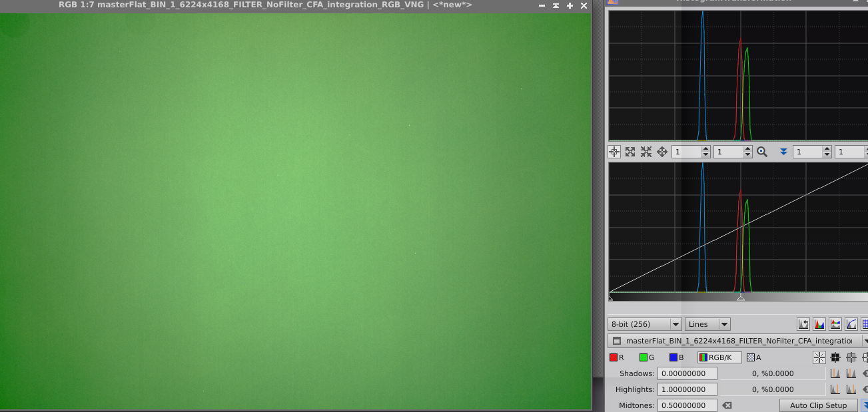Click the midtones balance slider triangle
Viewport: 868px width, 412px height.
pos(740,298)
